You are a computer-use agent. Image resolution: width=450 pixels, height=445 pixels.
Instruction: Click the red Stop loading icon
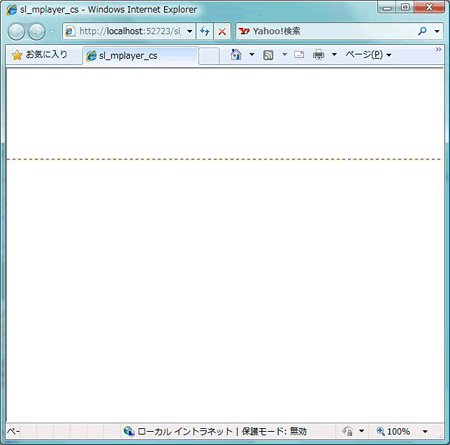(x=222, y=31)
